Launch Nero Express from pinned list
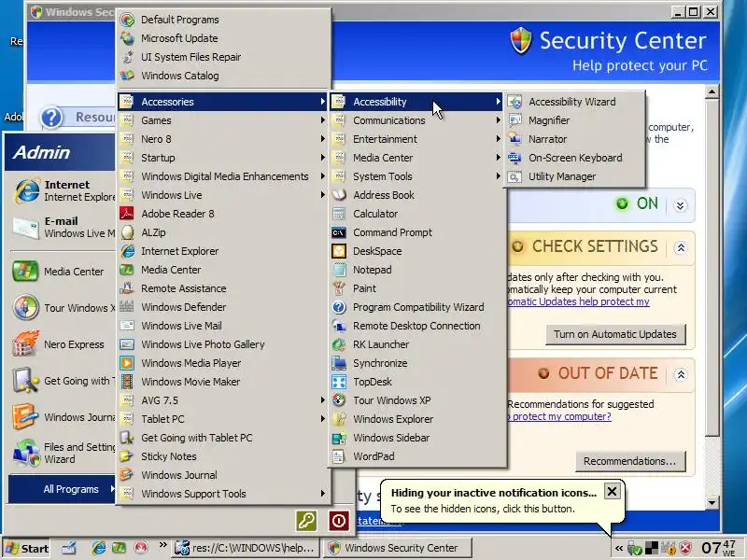This screenshot has width=747, height=560. tap(60, 344)
